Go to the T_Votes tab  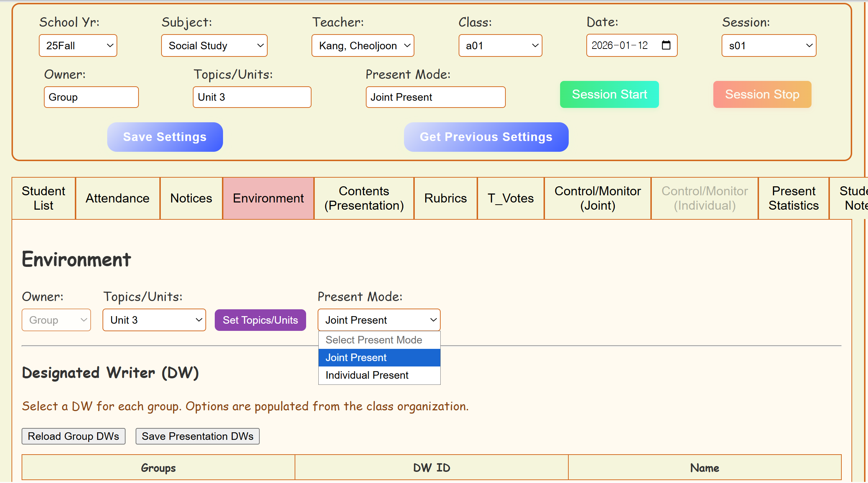coord(510,198)
